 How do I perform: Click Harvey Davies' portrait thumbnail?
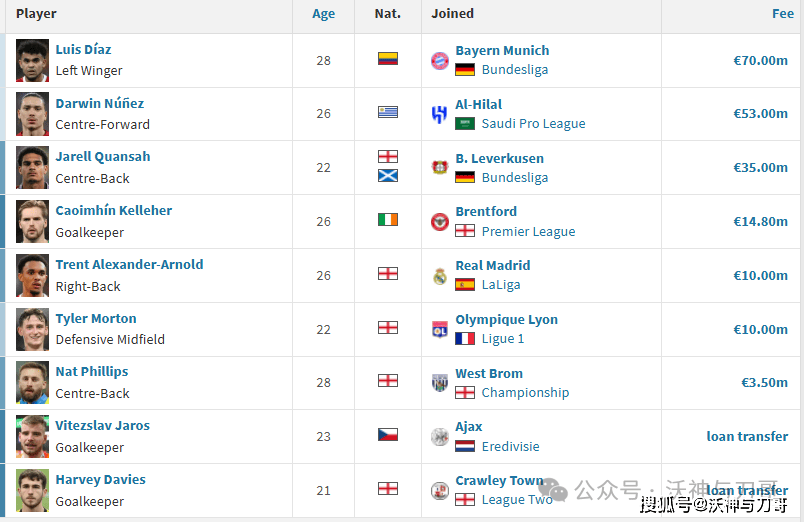[32, 490]
